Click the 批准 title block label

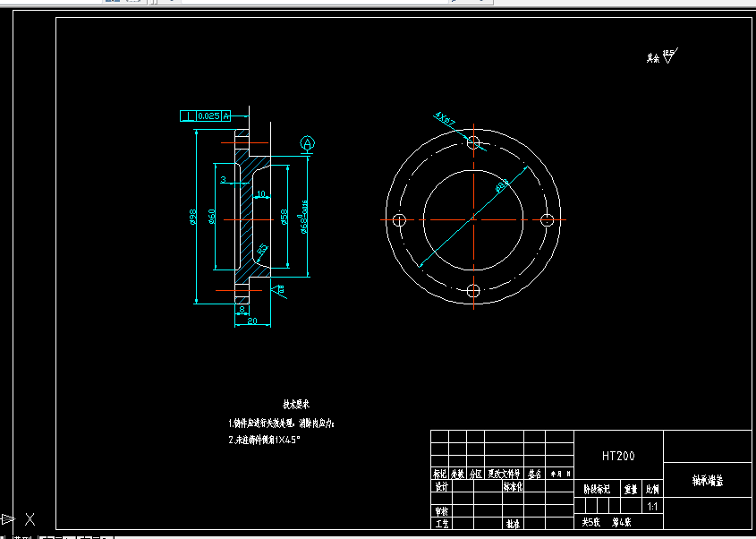tap(513, 524)
